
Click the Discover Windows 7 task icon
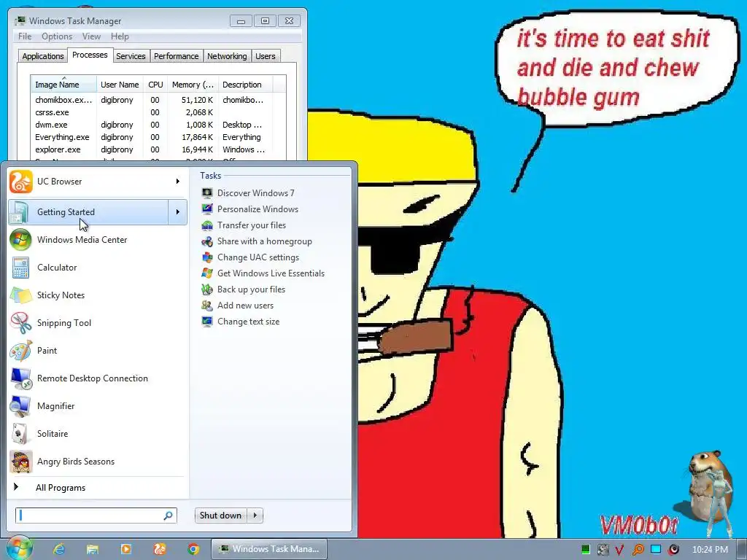click(206, 192)
